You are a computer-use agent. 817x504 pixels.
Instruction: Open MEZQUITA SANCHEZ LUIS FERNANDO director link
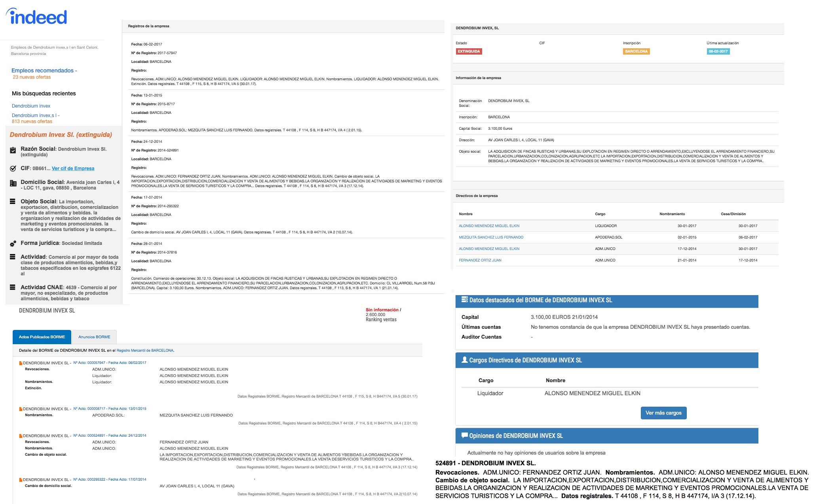pos(491,237)
